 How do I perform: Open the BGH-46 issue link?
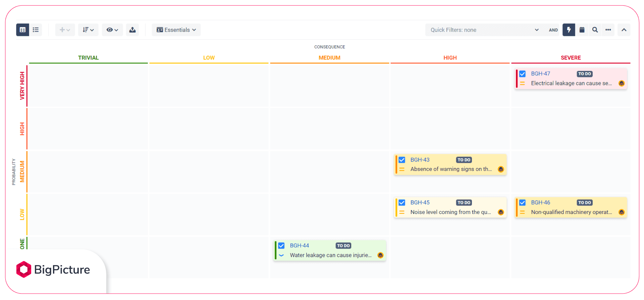[540, 203]
